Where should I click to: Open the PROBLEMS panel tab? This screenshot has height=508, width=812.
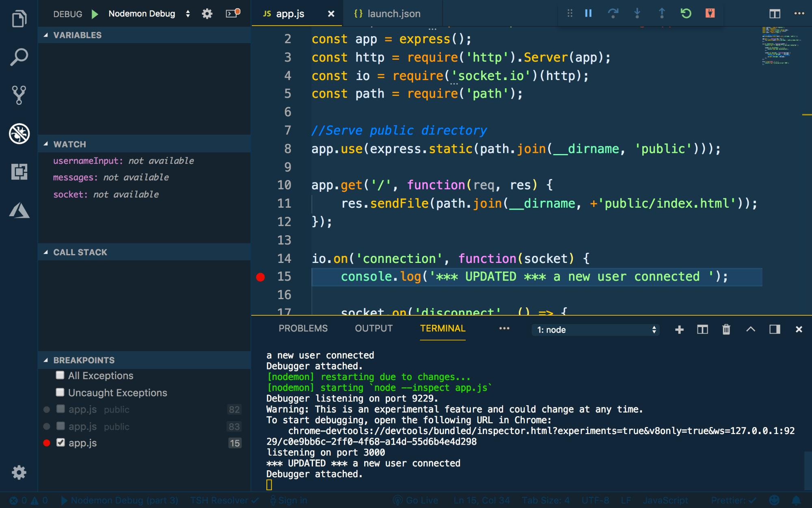(x=303, y=328)
